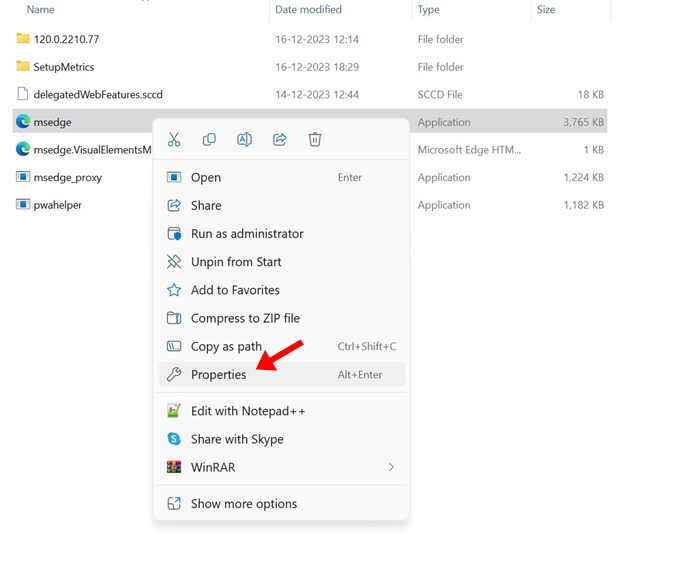Select Show more options
This screenshot has width=700, height=583.
281,504
